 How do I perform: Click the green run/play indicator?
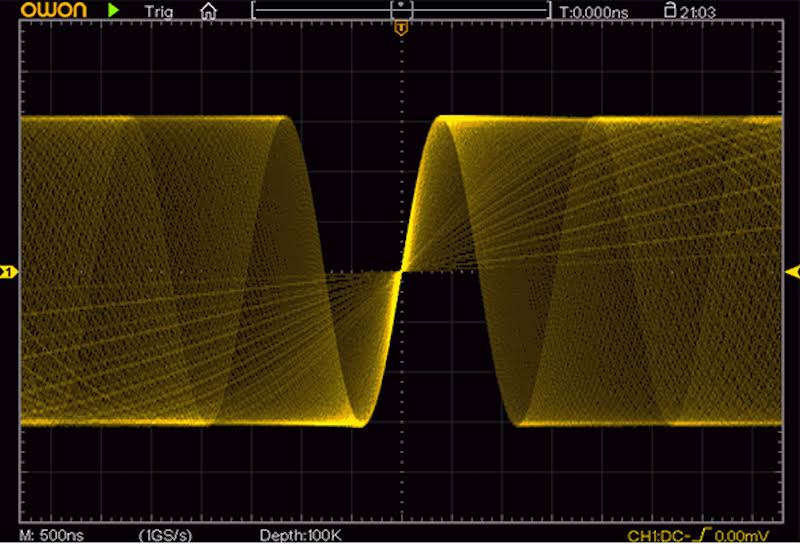114,10
